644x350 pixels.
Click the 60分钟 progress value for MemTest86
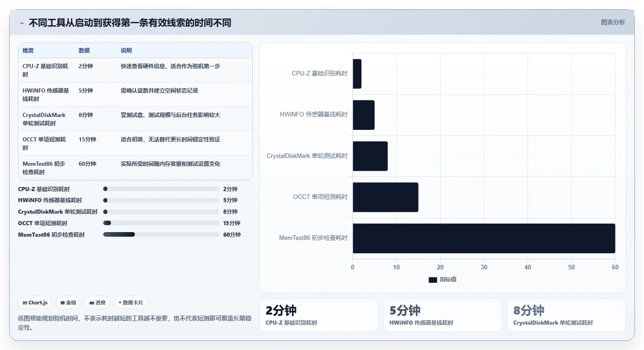pos(232,235)
